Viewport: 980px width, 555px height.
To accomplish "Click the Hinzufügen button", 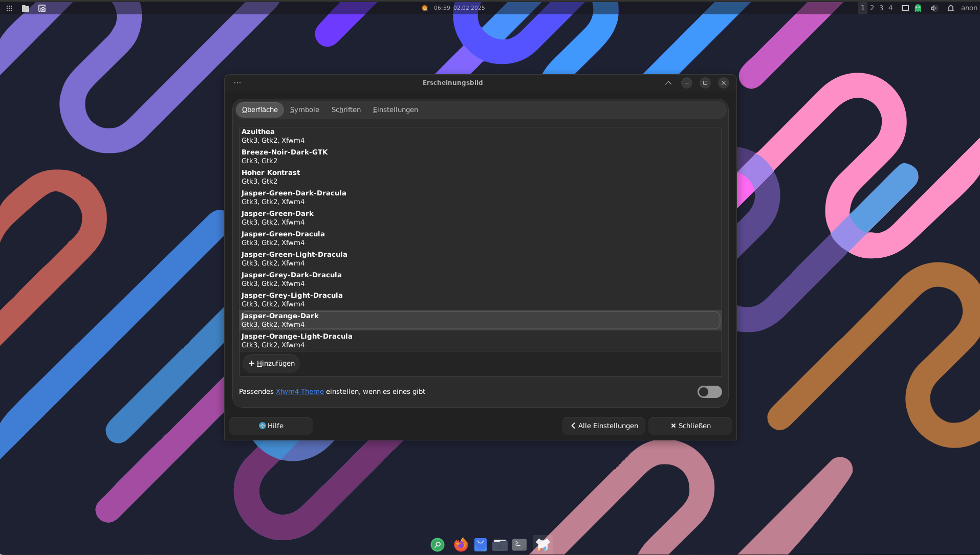I will pos(271,363).
